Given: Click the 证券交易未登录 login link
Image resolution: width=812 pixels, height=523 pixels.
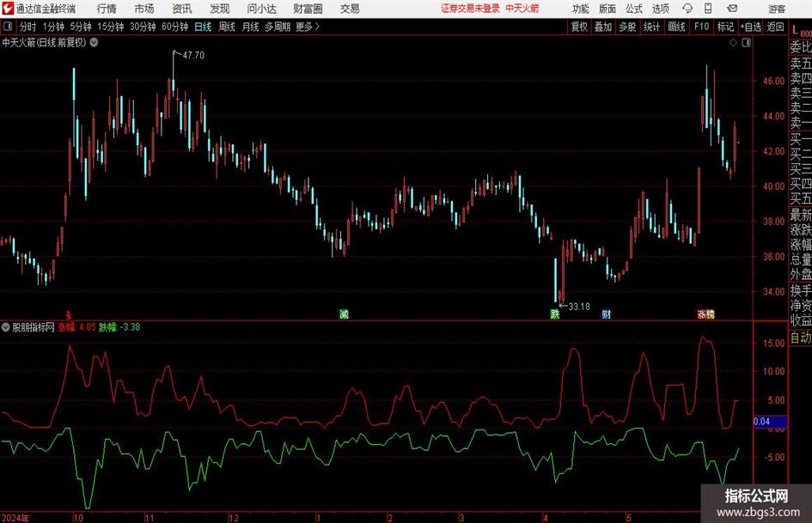Looking at the screenshot, I should pos(471,9).
